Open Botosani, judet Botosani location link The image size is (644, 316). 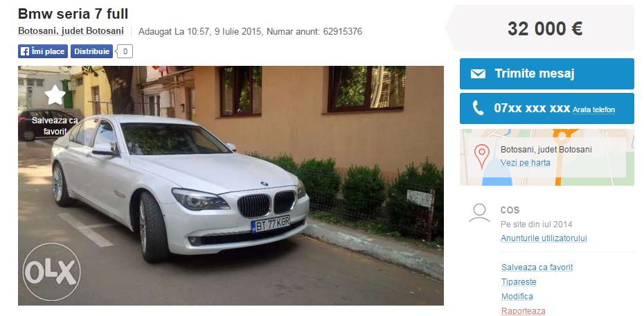tap(71, 30)
